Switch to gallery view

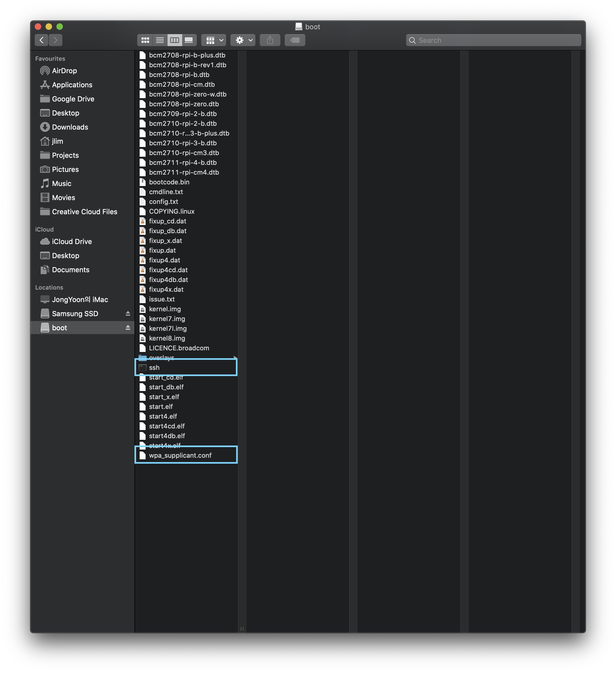pyautogui.click(x=189, y=40)
